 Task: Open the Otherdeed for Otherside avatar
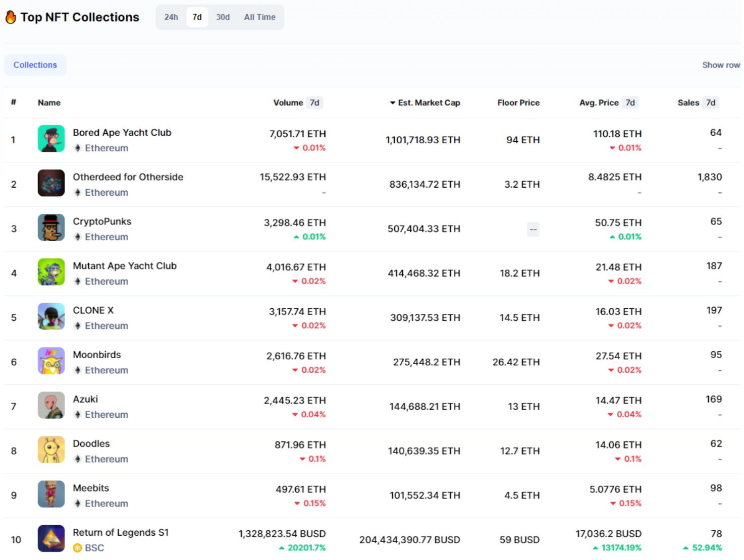51,183
